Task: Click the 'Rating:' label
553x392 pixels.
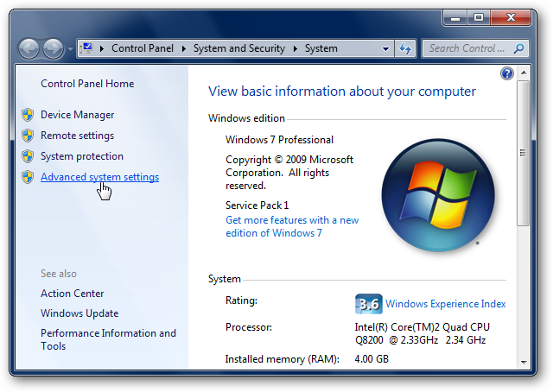Action: (242, 300)
